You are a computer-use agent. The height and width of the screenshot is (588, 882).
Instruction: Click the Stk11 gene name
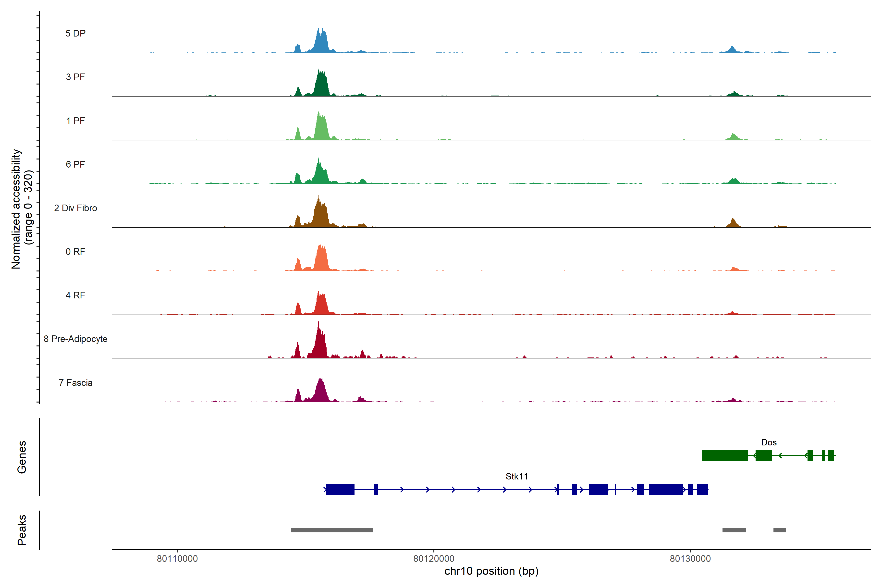point(516,476)
